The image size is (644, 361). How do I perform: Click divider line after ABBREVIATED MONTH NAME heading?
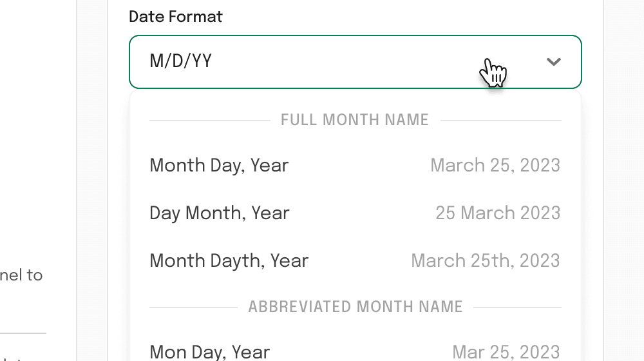pos(517,307)
